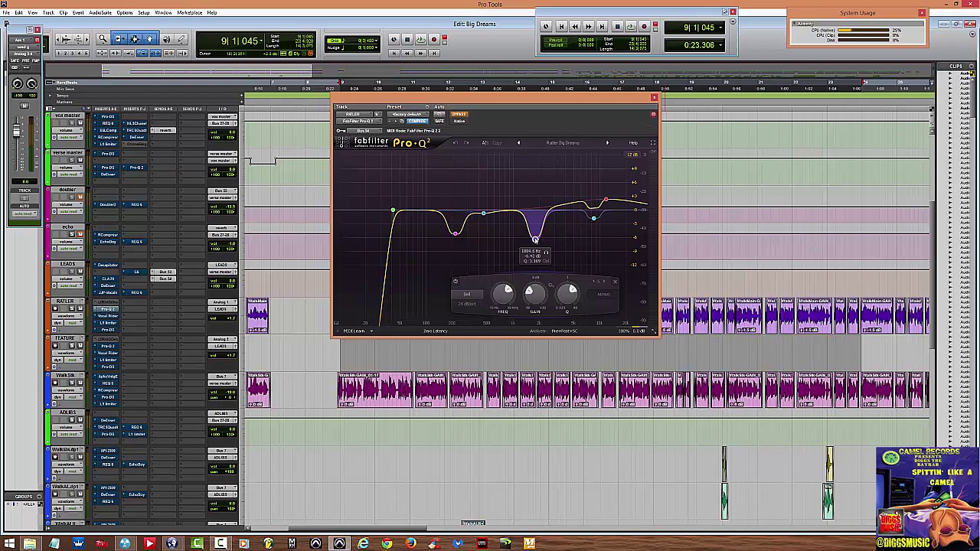The width and height of the screenshot is (980, 551).
Task: Adjust the Q knob of the selected band
Action: [567, 294]
